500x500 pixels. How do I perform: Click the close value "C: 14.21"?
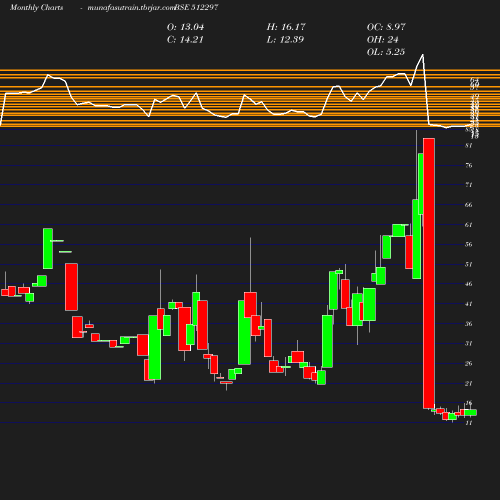point(185,40)
